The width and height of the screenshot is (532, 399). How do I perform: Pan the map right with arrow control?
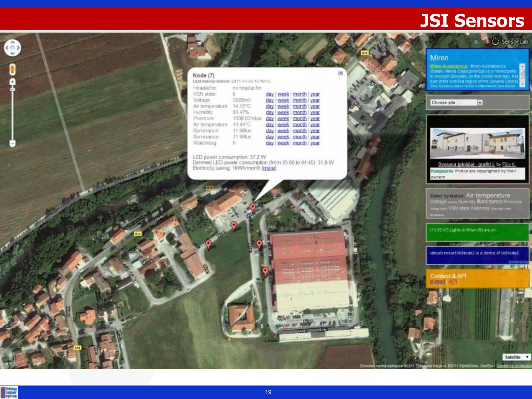click(x=18, y=48)
